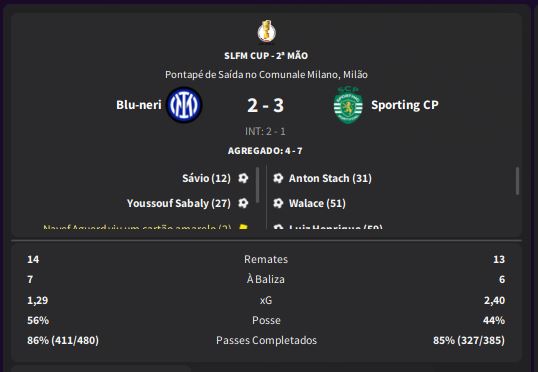Viewport: 538px width, 372px height.
Task: Click the goal ball icon beside Sávio
Action: point(243,178)
